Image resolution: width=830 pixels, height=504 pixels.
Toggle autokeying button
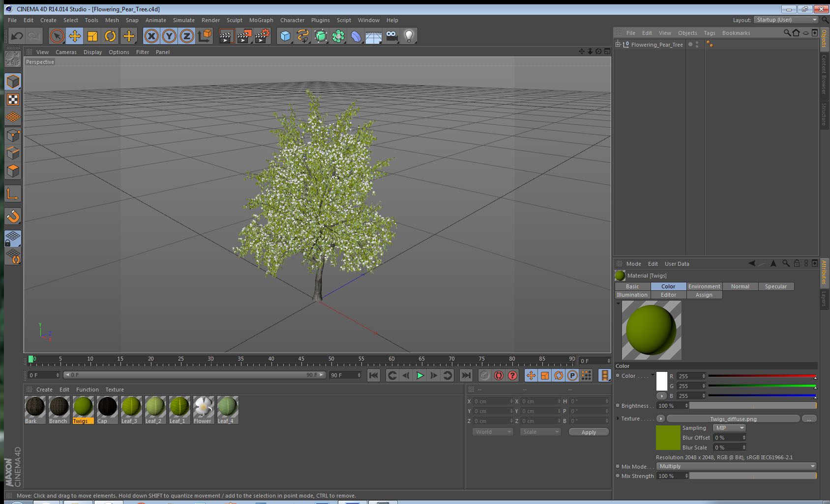pyautogui.click(x=499, y=375)
